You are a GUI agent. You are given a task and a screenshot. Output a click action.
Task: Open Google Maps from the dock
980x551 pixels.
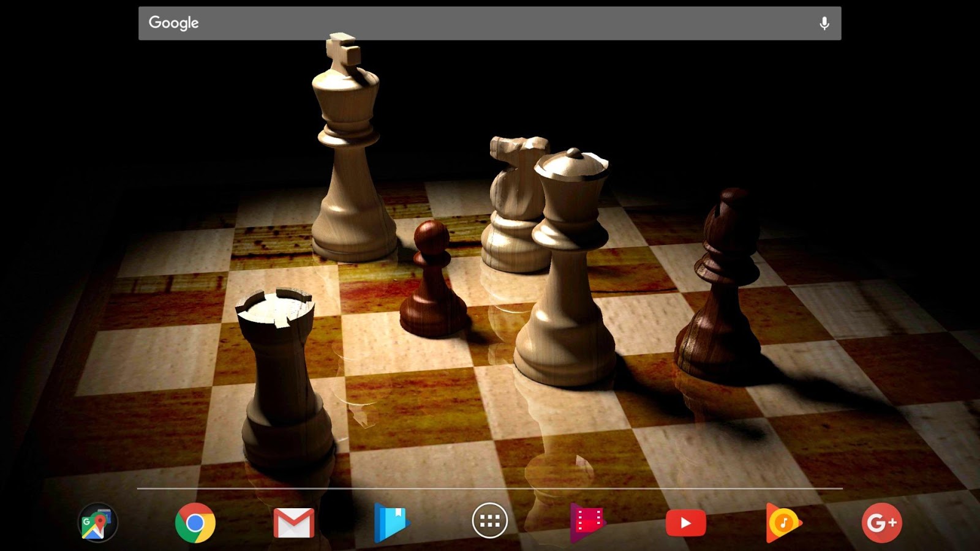coord(97,522)
